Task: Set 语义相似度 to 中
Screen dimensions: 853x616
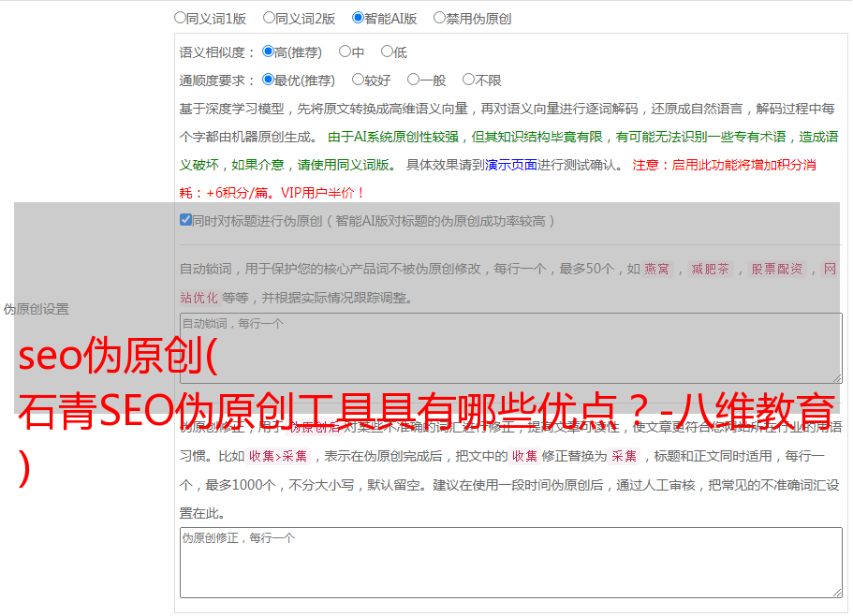Action: pos(345,51)
